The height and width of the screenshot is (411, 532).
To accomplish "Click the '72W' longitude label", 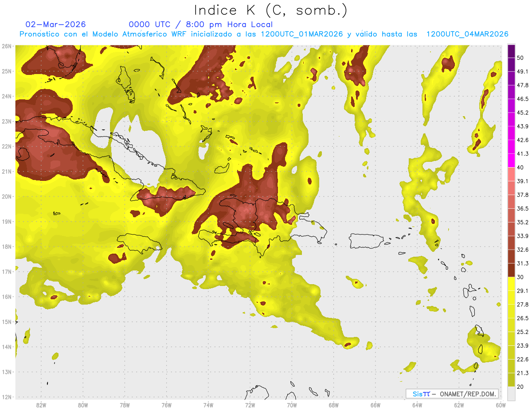I will [x=250, y=405].
